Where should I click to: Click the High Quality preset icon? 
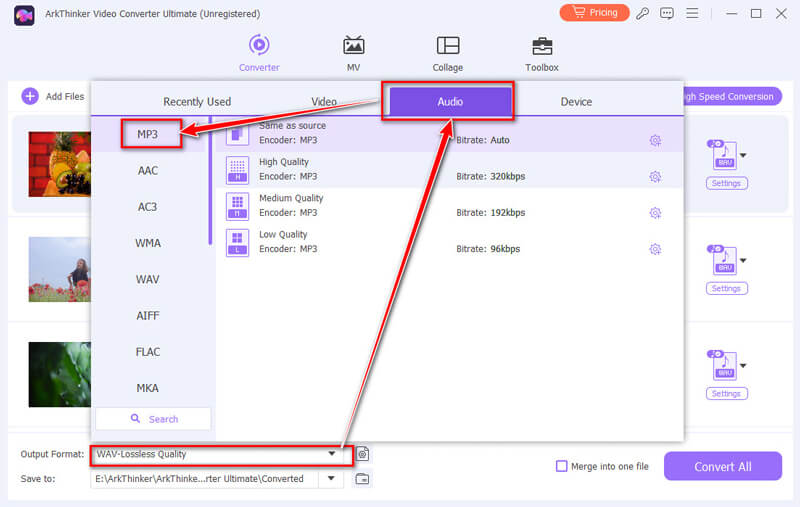(237, 169)
